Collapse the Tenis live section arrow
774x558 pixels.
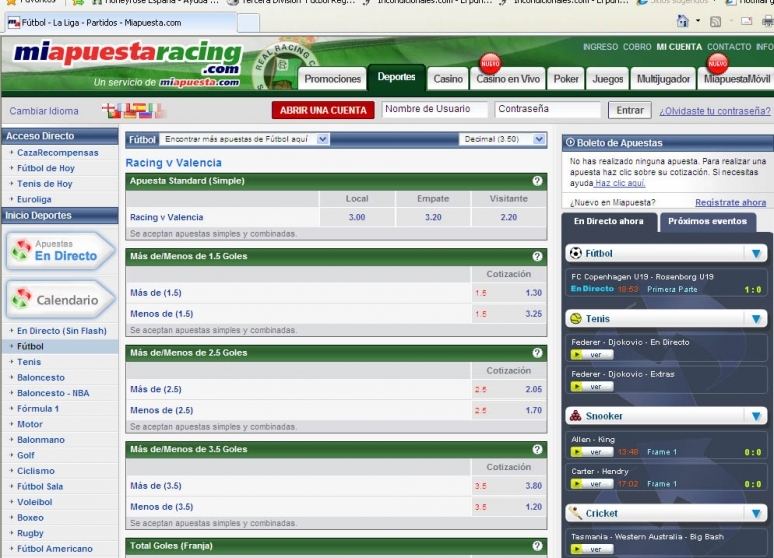pos(756,319)
